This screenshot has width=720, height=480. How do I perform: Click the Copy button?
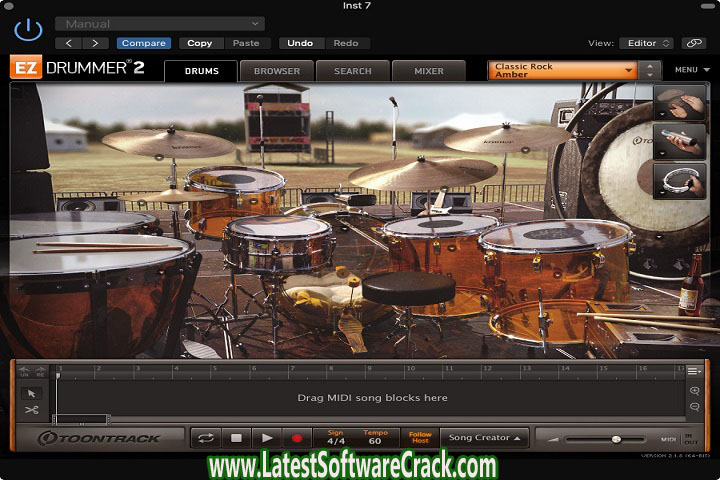pyautogui.click(x=200, y=43)
